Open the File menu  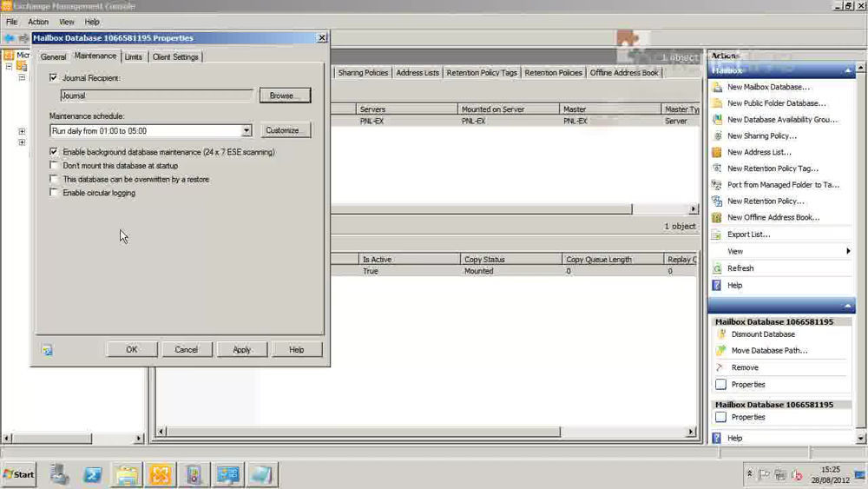tap(11, 22)
